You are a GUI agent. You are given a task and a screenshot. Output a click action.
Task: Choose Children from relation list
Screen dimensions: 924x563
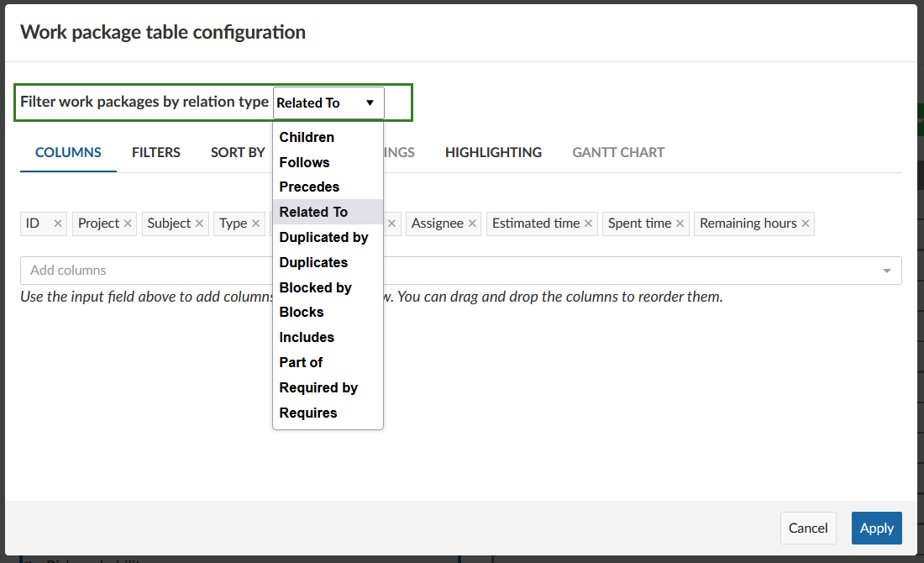[x=307, y=137]
